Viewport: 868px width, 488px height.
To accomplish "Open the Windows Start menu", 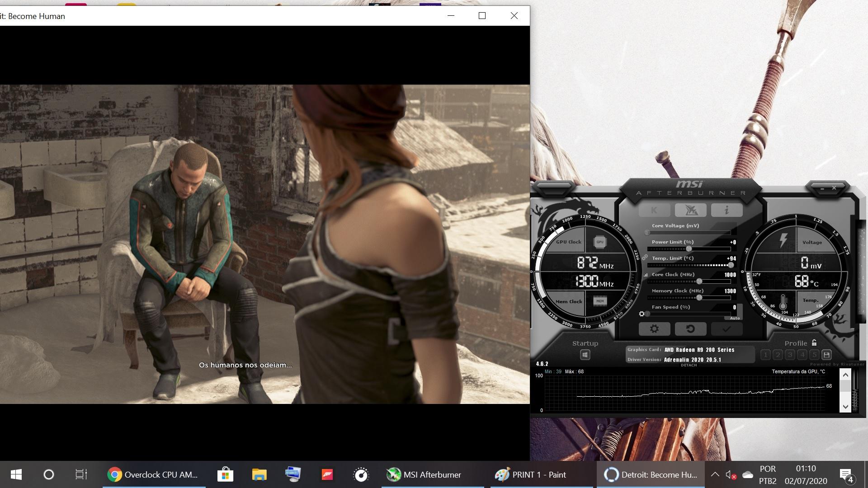I will [16, 474].
